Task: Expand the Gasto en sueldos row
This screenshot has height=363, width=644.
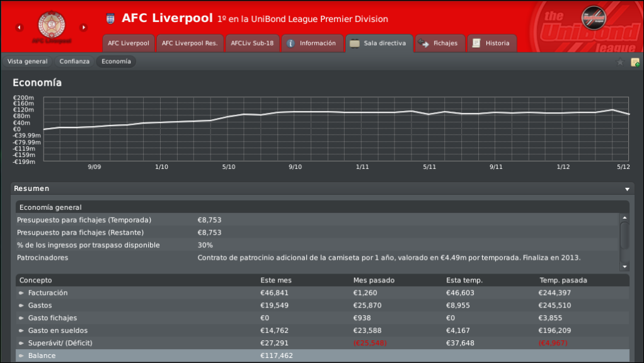Action: click(21, 331)
